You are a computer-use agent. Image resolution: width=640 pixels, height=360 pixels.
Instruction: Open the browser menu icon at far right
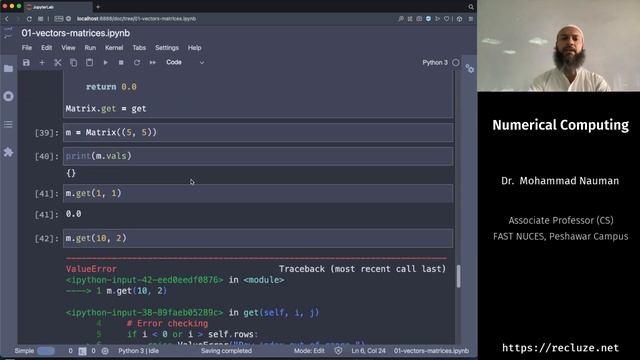click(471, 19)
